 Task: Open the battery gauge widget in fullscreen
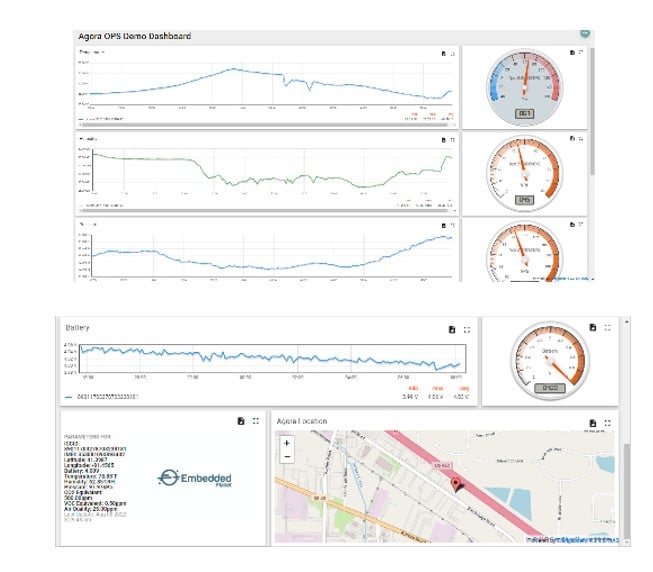click(608, 328)
